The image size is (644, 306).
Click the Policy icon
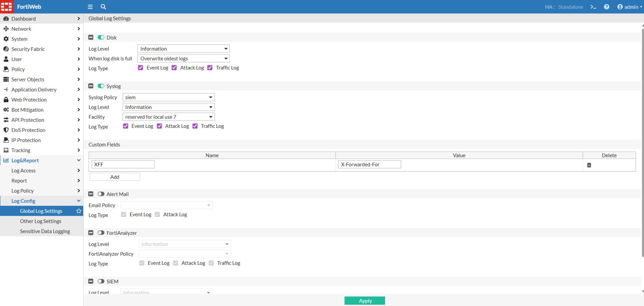6,69
